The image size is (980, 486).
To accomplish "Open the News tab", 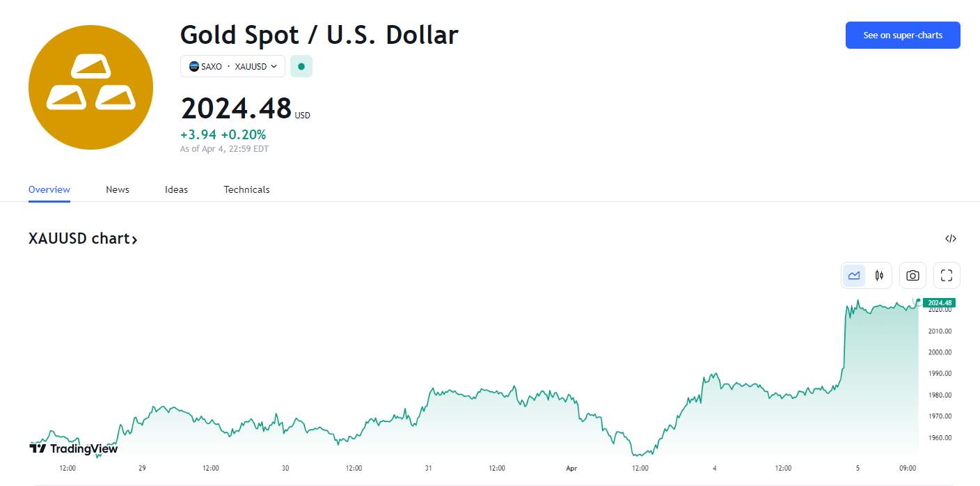I will [x=118, y=189].
